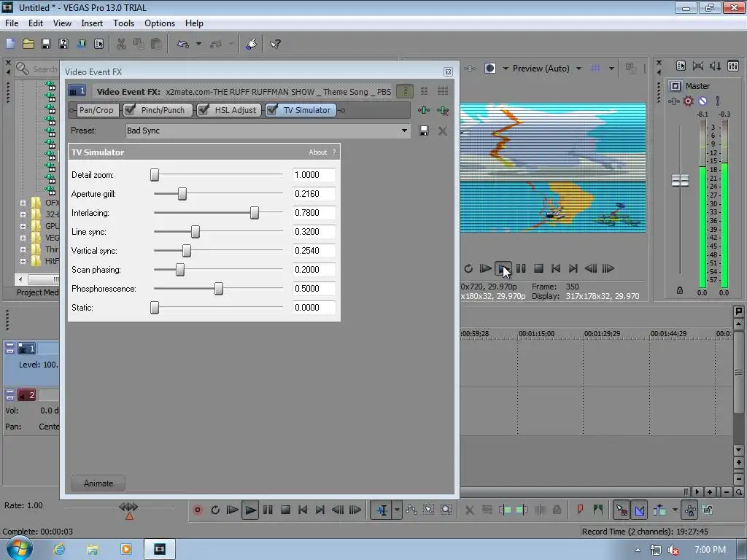Click the Downmix Output icon
Screen dimensions: 747x560
tap(698, 66)
